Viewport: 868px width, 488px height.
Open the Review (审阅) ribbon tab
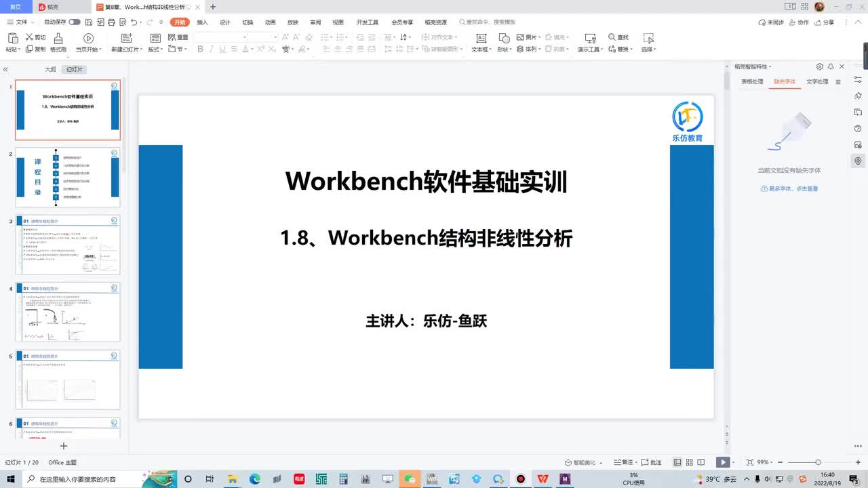click(x=315, y=22)
